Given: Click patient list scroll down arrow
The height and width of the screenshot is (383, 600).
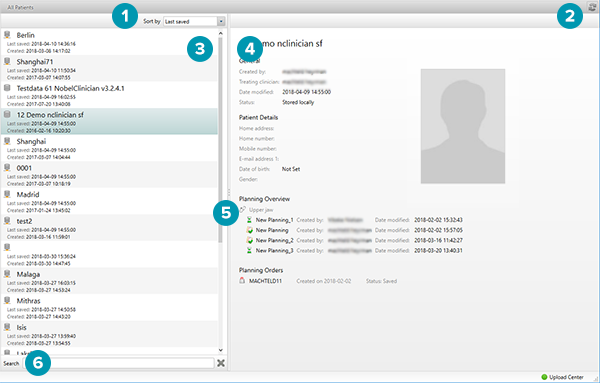Looking at the screenshot, I should coord(220,350).
